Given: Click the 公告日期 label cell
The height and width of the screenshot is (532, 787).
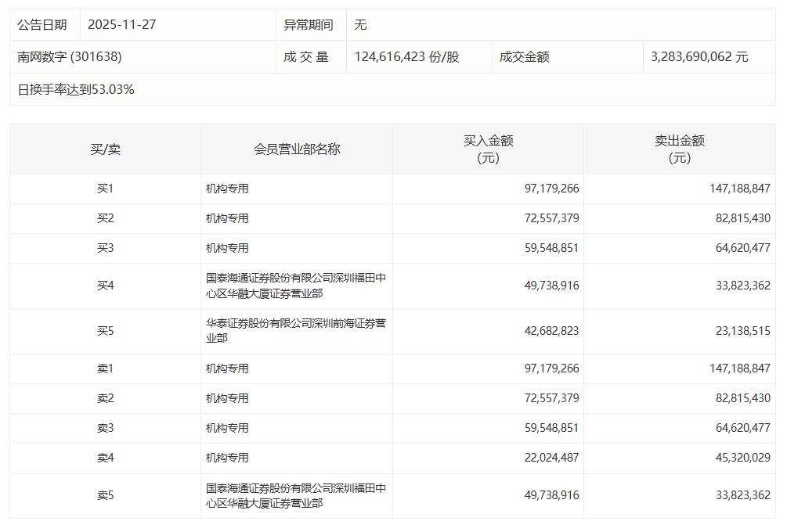Looking at the screenshot, I should pyautogui.click(x=42, y=25).
